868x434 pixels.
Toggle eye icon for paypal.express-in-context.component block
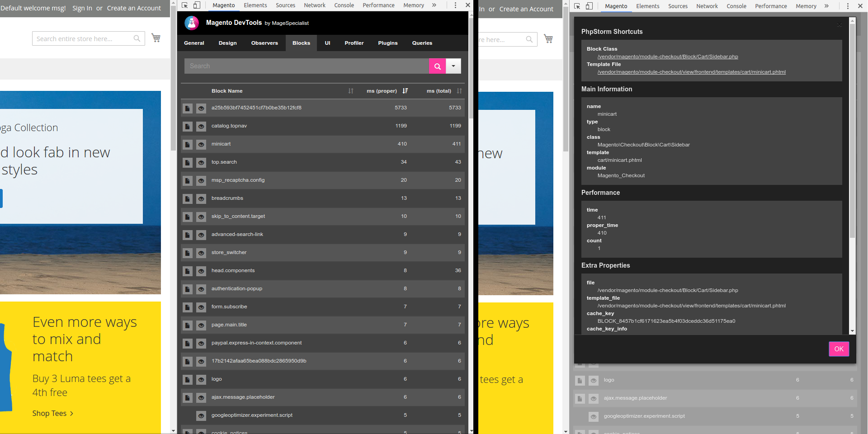point(201,343)
